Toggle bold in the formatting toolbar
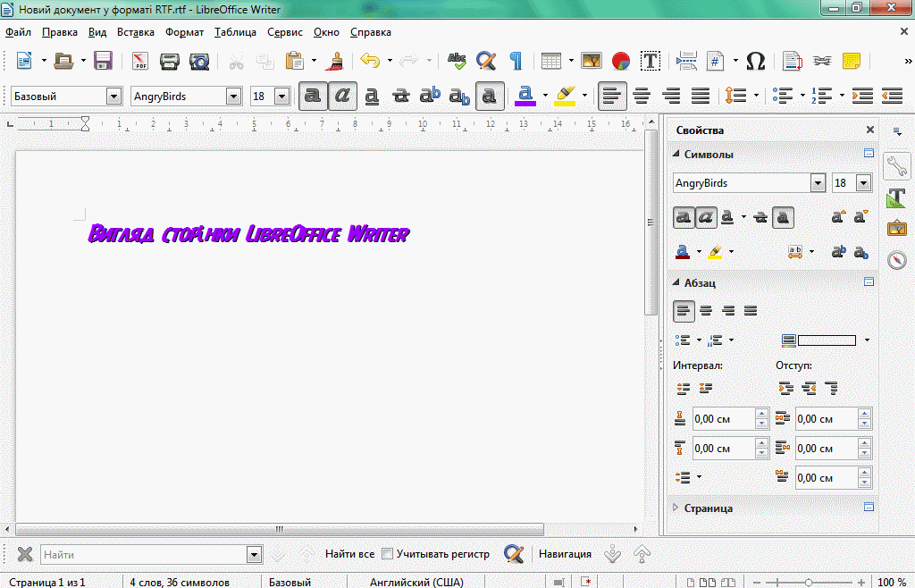 pyautogui.click(x=312, y=96)
